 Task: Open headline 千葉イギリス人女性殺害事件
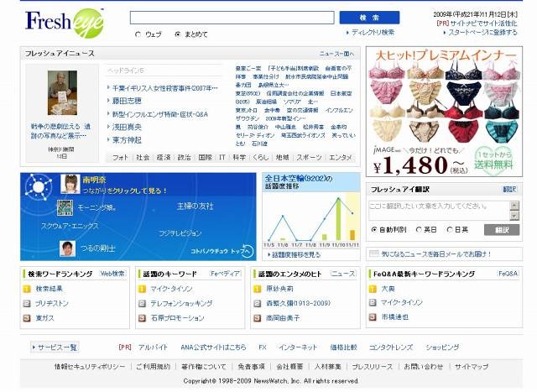point(164,88)
